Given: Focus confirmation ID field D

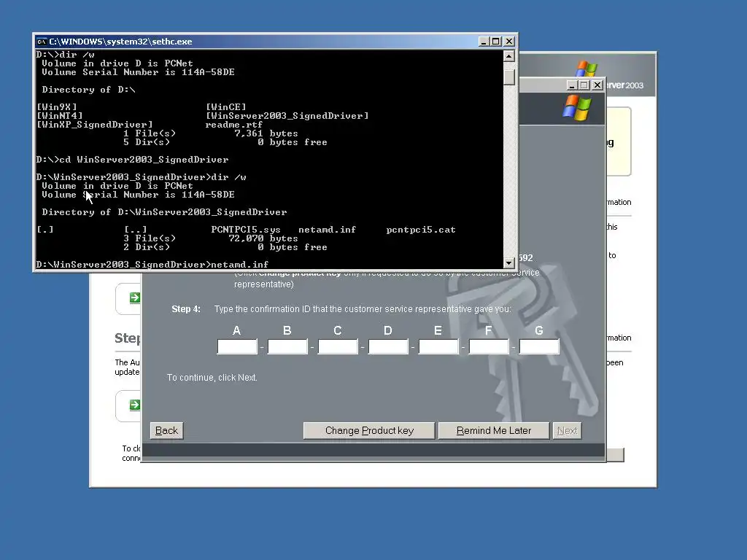Looking at the screenshot, I should click(388, 346).
